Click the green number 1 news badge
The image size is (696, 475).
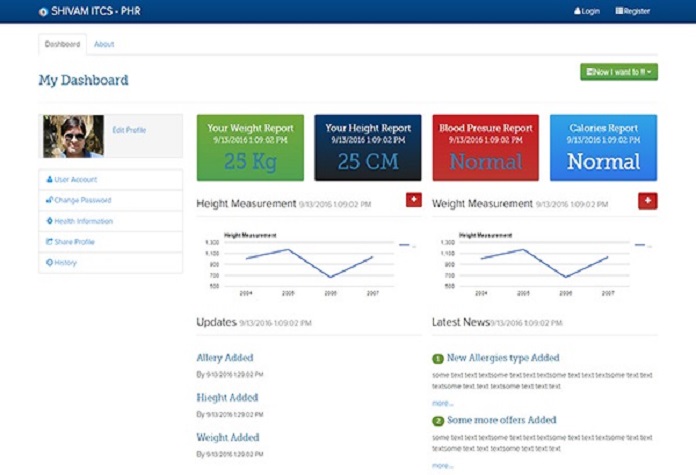(x=438, y=358)
